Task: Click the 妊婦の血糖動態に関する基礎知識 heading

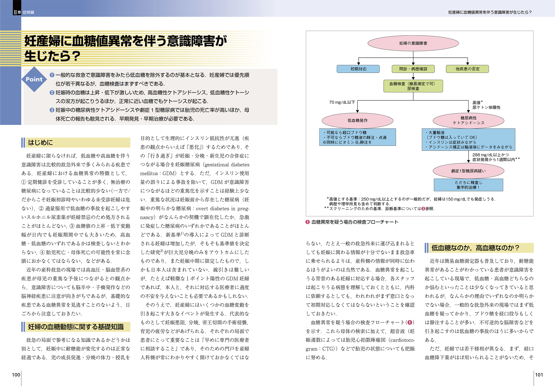Action: pyautogui.click(x=76, y=327)
